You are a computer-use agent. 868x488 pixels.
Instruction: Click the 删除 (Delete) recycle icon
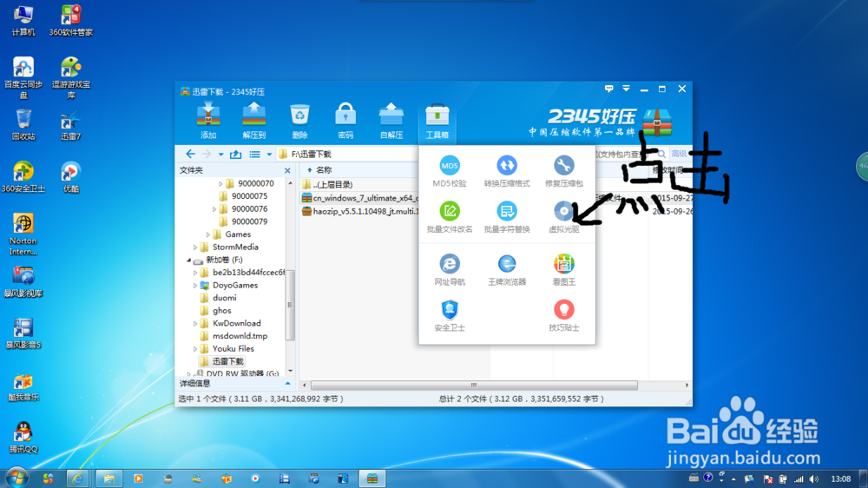299,120
